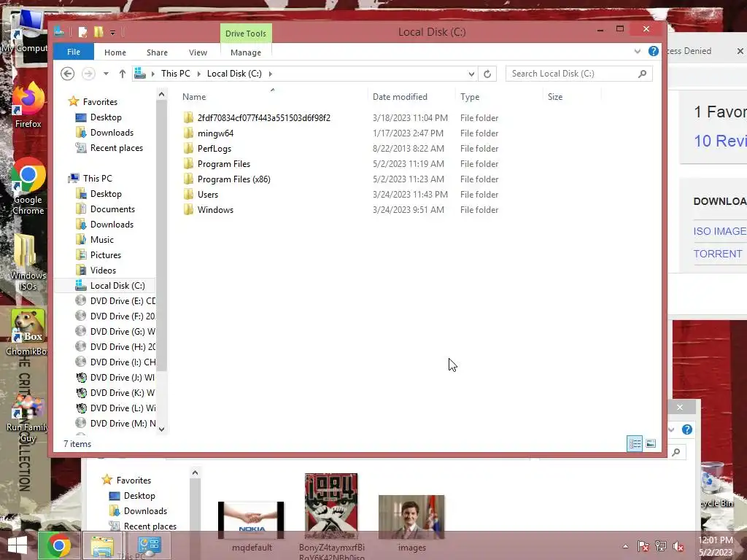The width and height of the screenshot is (747, 560).
Task: Click the Drive Tools contextual tab
Action: [x=245, y=34]
